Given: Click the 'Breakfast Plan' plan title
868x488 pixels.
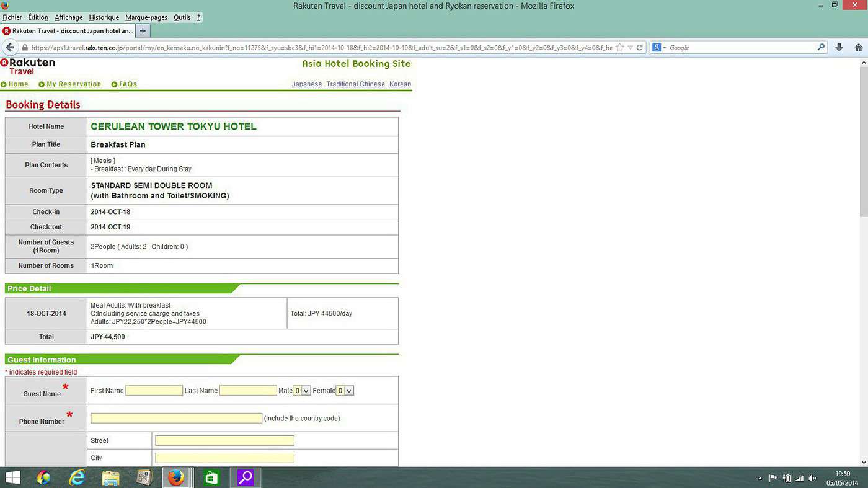Looking at the screenshot, I should pyautogui.click(x=118, y=144).
